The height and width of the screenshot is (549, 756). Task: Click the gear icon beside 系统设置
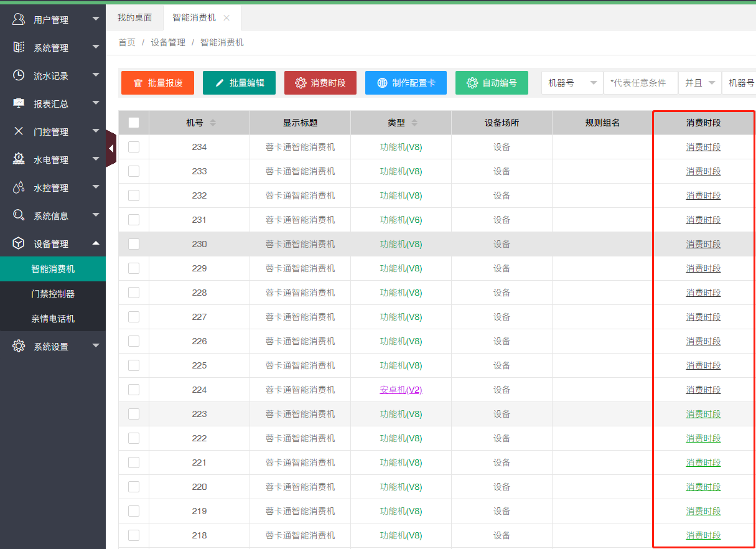click(x=19, y=346)
